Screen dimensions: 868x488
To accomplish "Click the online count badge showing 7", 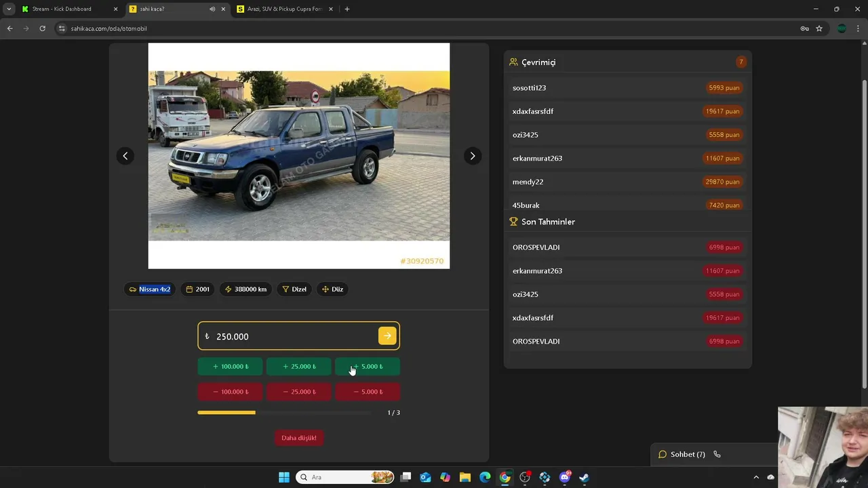I will click(x=741, y=62).
